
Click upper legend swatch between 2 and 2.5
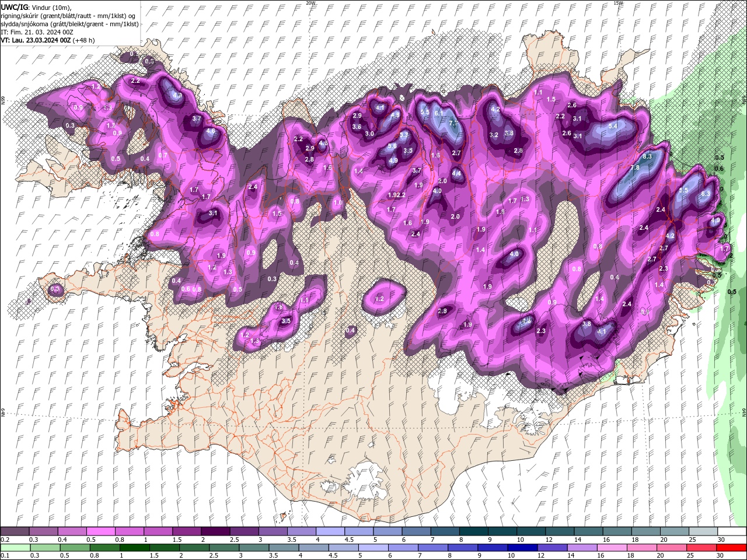coord(215,531)
